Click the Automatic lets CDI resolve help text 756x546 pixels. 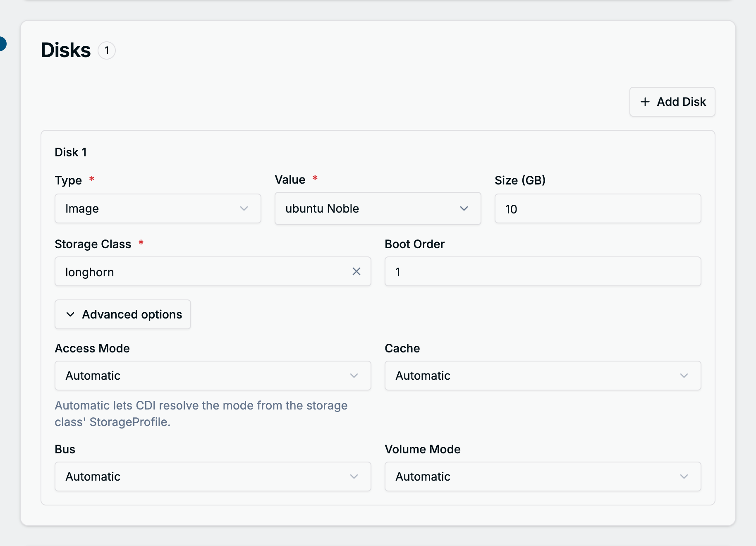(201, 414)
